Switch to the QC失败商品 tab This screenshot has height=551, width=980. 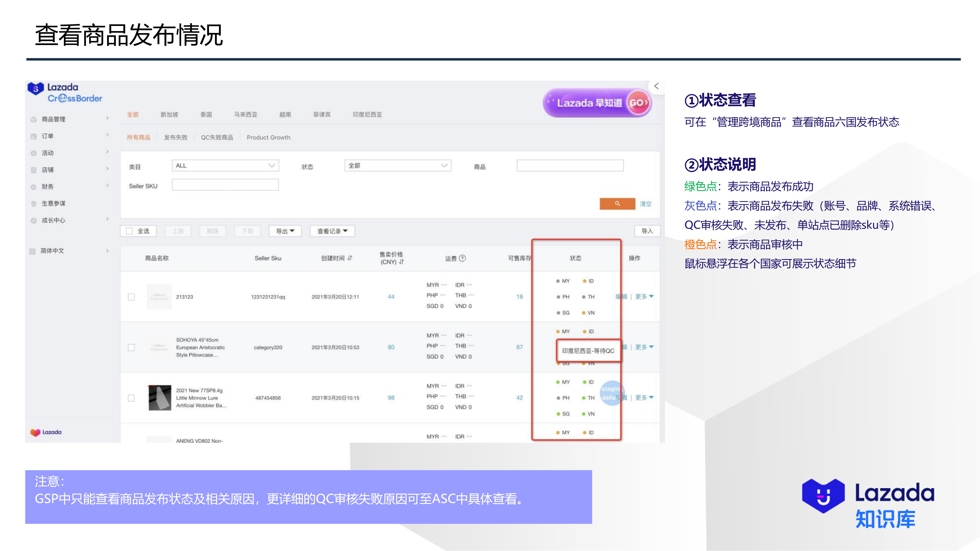pos(218,137)
